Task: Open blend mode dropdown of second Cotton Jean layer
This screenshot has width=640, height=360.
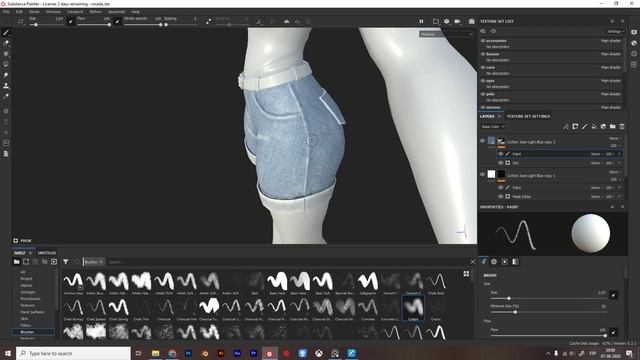Action: (615, 172)
